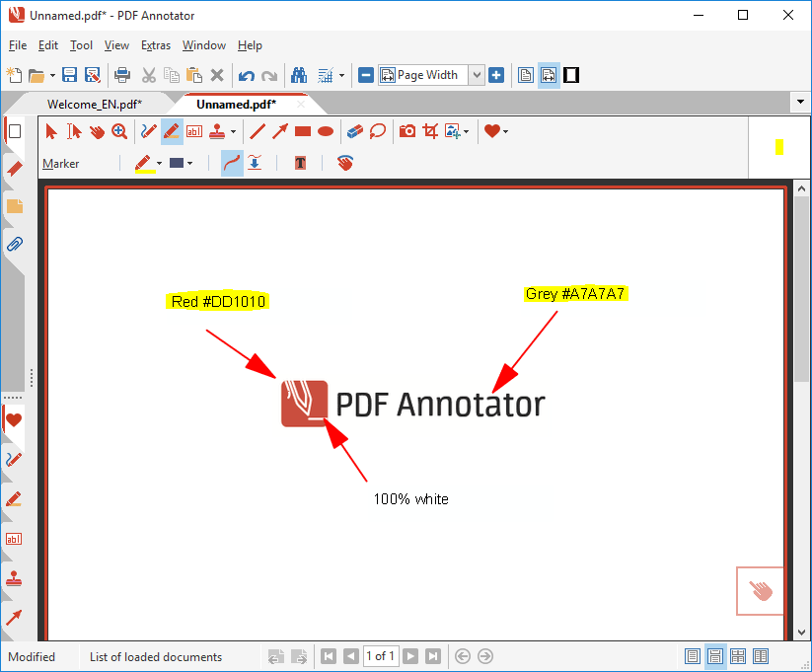Select the Ellipse shape tool
Viewport: 812px width, 672px height.
tap(326, 131)
